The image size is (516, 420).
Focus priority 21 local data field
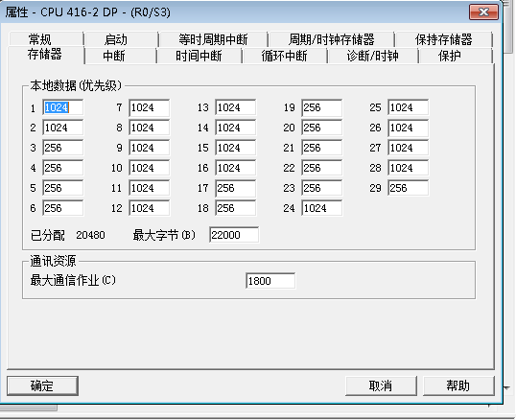click(x=321, y=148)
